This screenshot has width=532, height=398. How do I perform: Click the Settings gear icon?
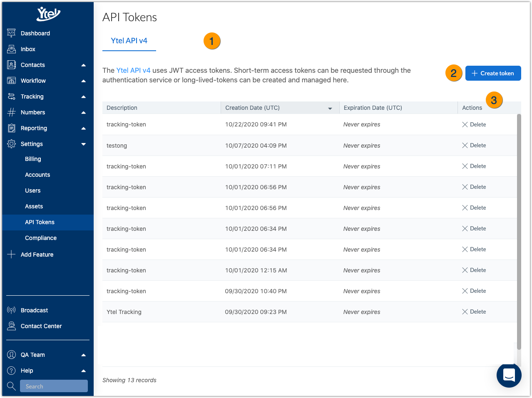click(11, 144)
